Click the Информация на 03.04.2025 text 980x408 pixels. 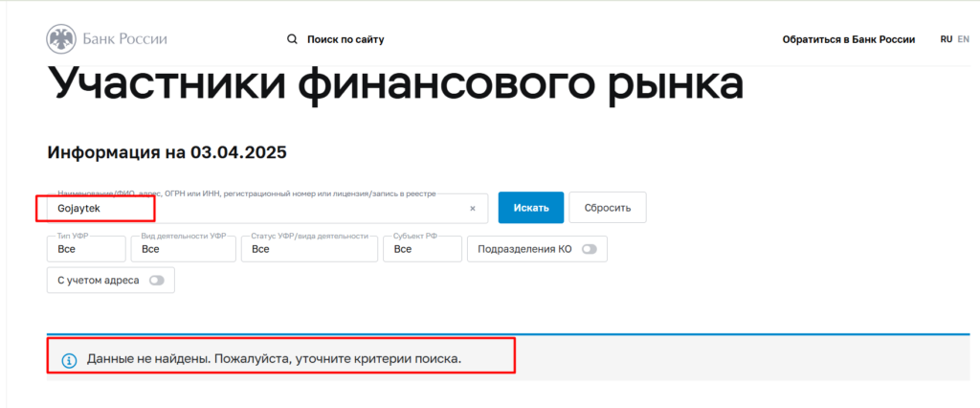(167, 152)
